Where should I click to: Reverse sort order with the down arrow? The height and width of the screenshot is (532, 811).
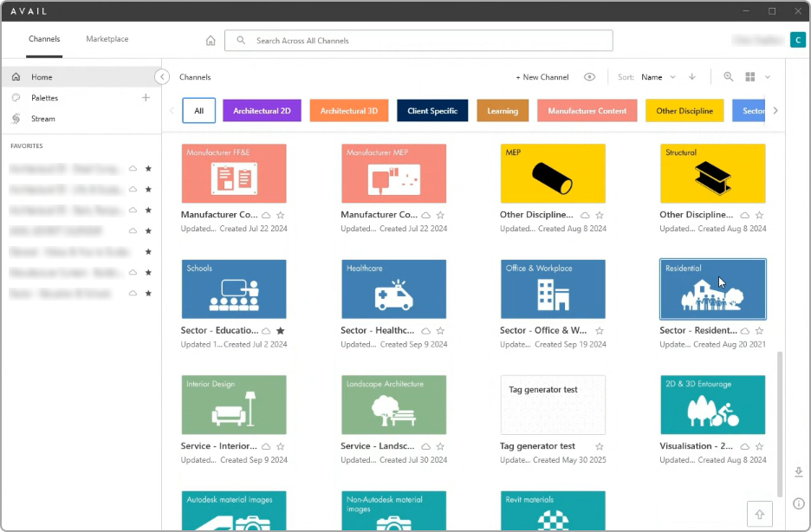(692, 77)
